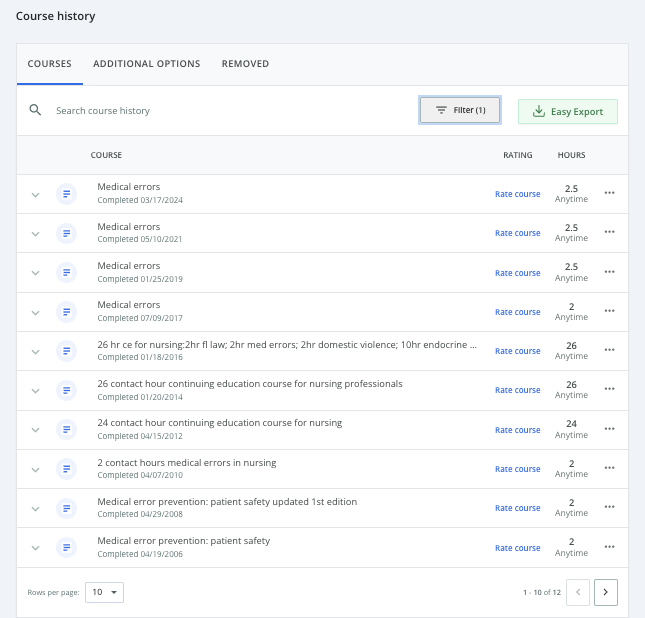
Task: Click document icon for Medical errors 05/10/2021
Action: point(67,233)
